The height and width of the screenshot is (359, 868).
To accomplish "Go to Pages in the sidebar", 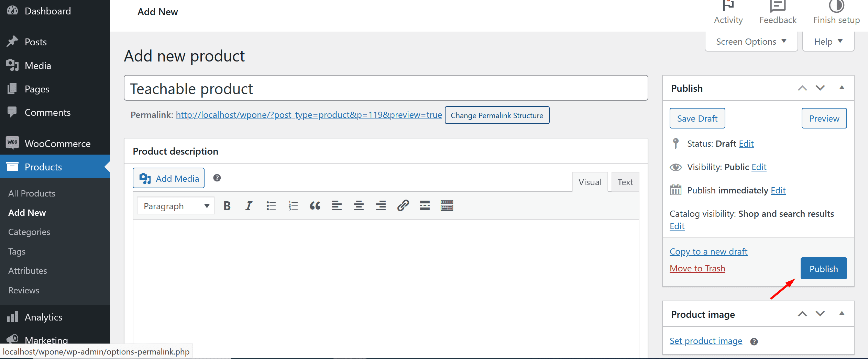I will click(55, 89).
